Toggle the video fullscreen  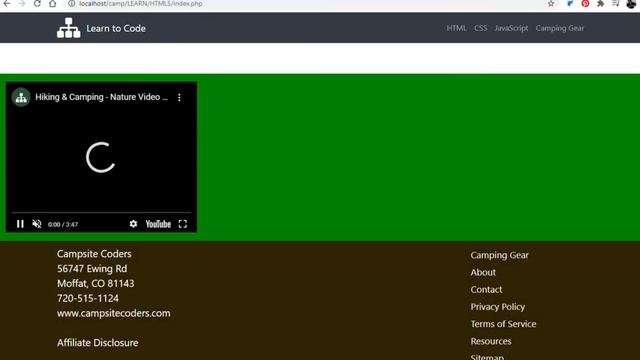coord(183,224)
